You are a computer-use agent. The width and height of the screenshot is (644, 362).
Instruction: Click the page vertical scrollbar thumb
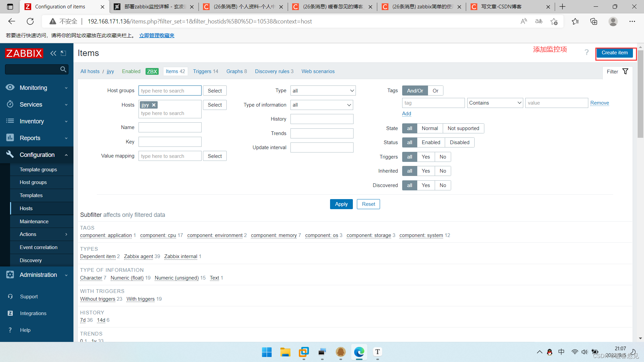[640, 94]
